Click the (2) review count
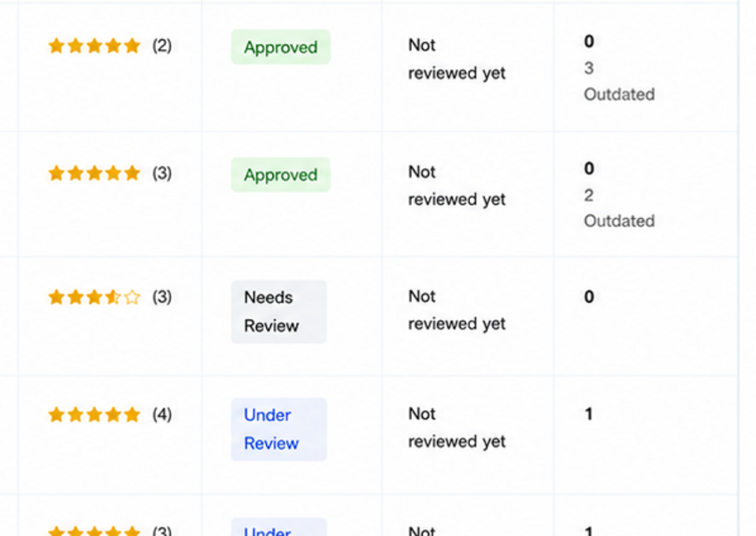This screenshot has width=756, height=536. (162, 46)
